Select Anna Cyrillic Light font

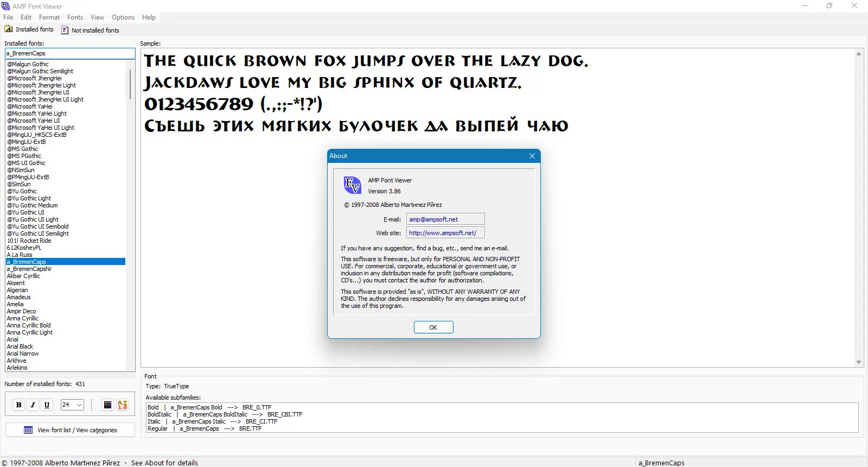(x=66, y=332)
